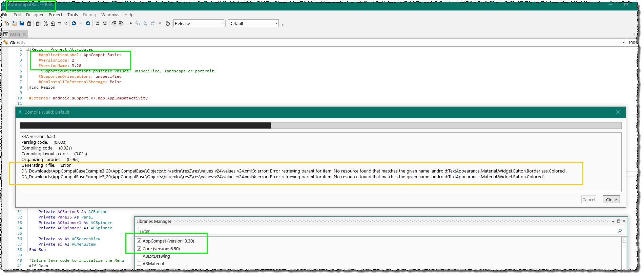The width and height of the screenshot is (644, 277).
Task: Click the search magnifier in Libraries Manager filter
Action: [620, 231]
